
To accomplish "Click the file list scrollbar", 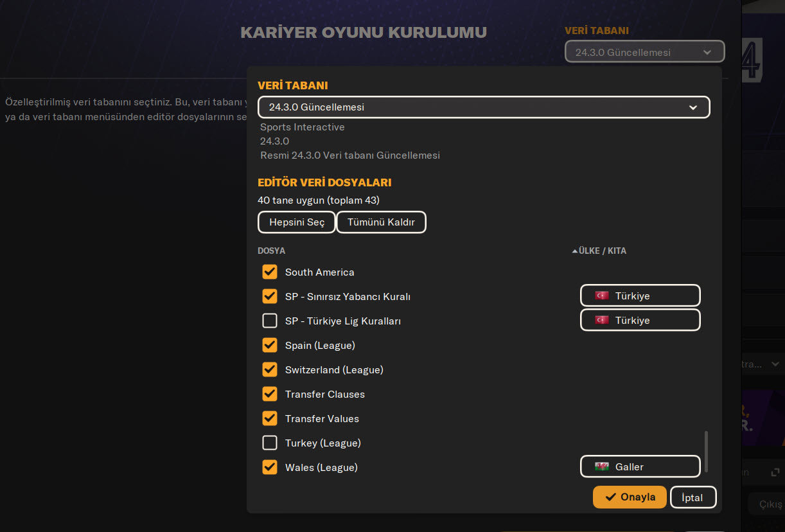I will [x=706, y=451].
